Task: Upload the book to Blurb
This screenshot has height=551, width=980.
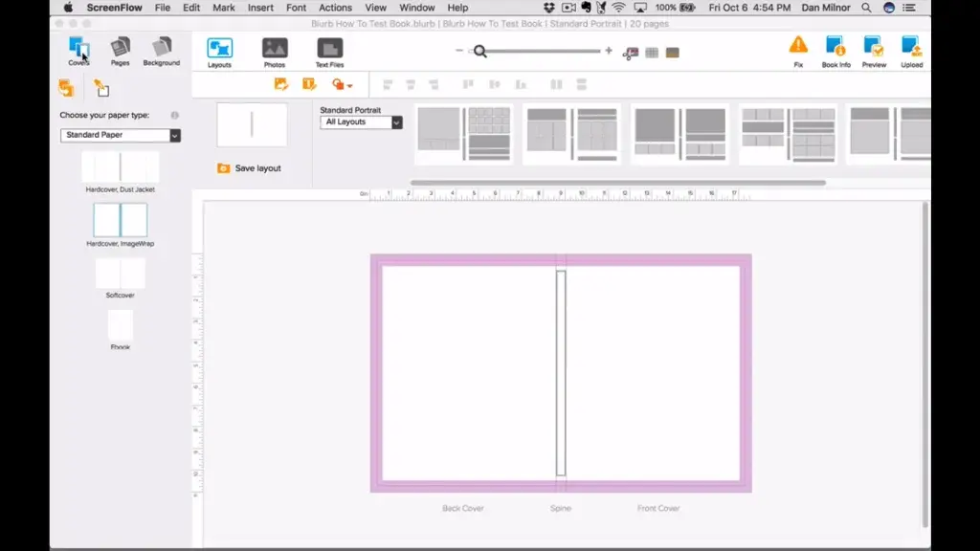Action: pos(910,48)
